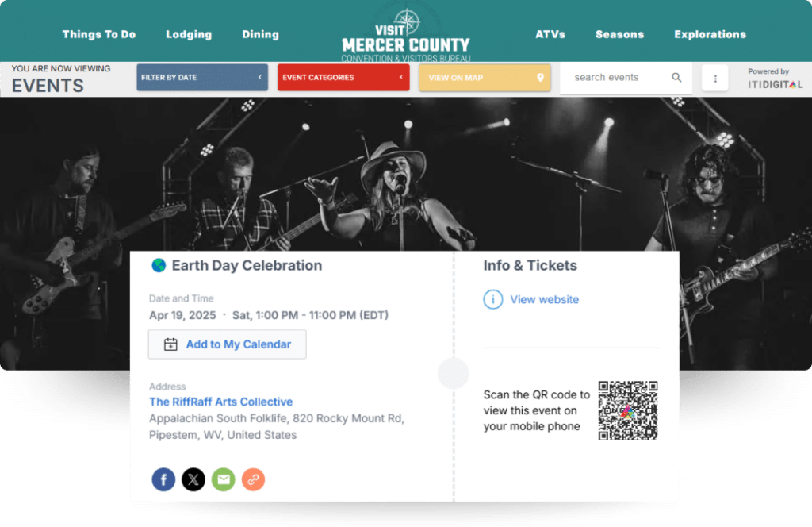Expand the Event Categories dropdown
Viewport: 812px width, 527px height.
(343, 78)
